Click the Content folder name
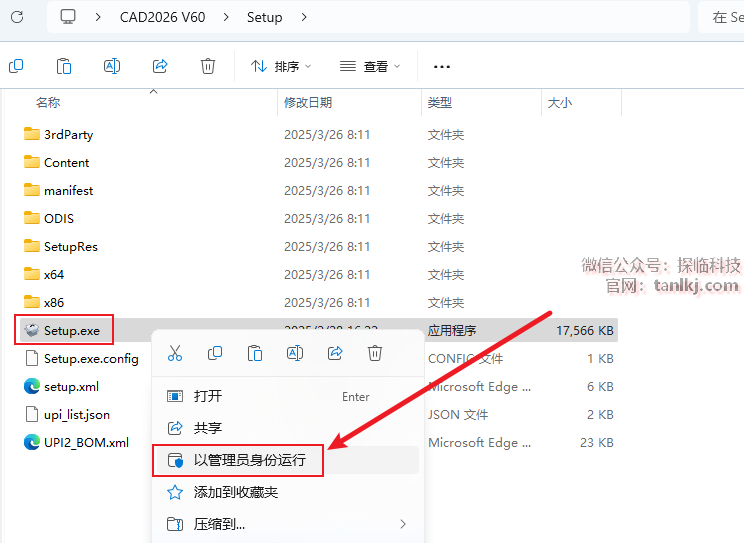Screen dimensions: 744x543 tap(66, 162)
